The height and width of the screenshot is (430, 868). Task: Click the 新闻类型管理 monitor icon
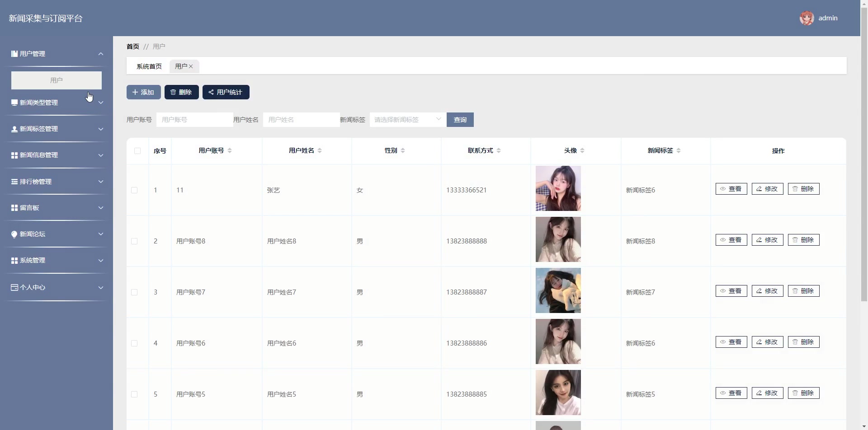14,103
